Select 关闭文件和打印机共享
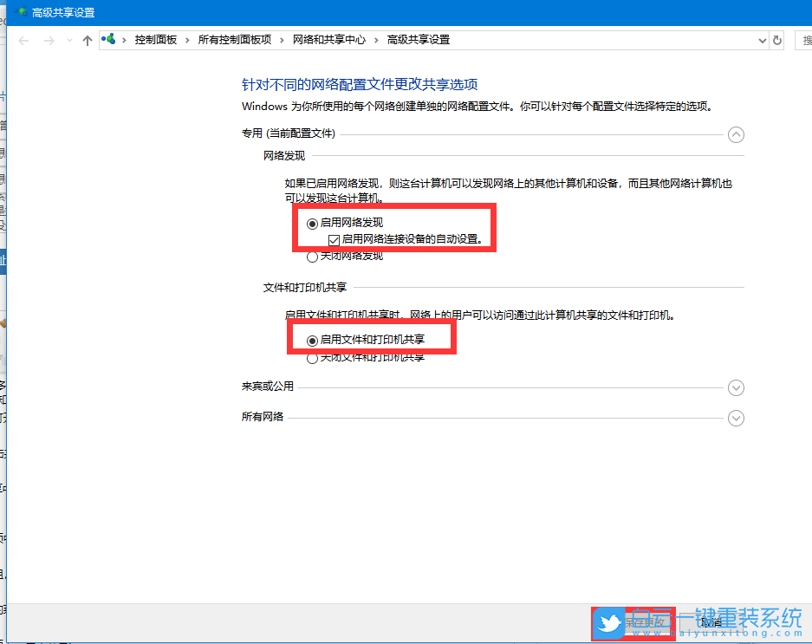812x644 pixels. (x=312, y=357)
